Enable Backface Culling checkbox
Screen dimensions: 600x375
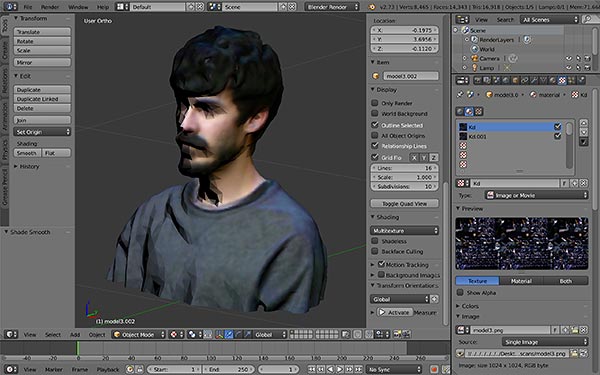[x=375, y=251]
